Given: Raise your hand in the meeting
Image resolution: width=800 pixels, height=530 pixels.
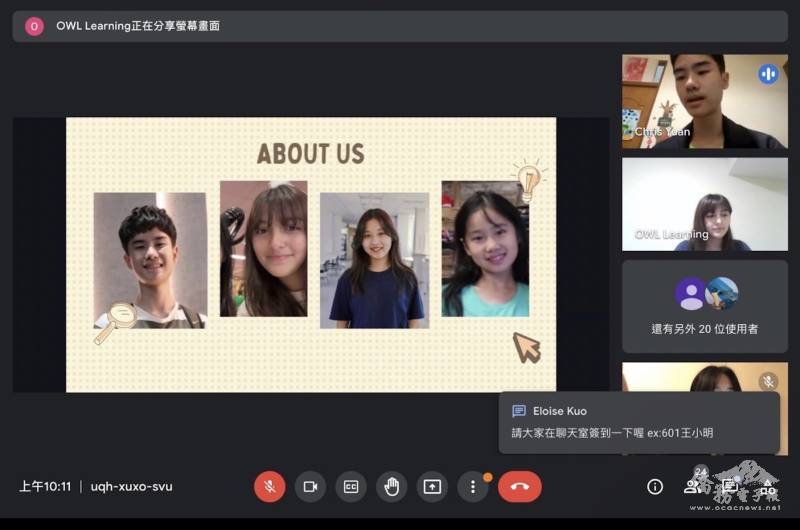Looking at the screenshot, I should click(x=392, y=487).
